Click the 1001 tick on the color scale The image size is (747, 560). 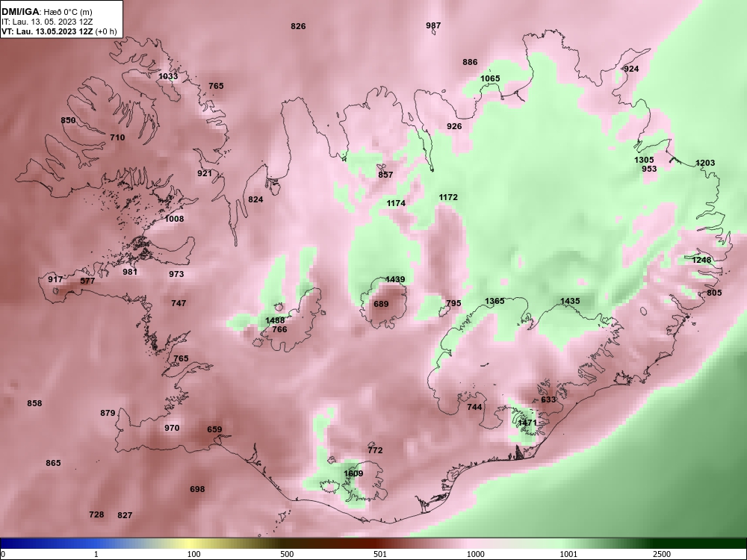568,554
